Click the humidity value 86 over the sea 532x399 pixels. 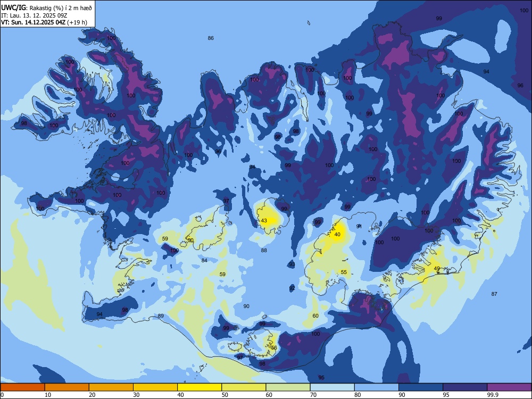click(x=211, y=38)
